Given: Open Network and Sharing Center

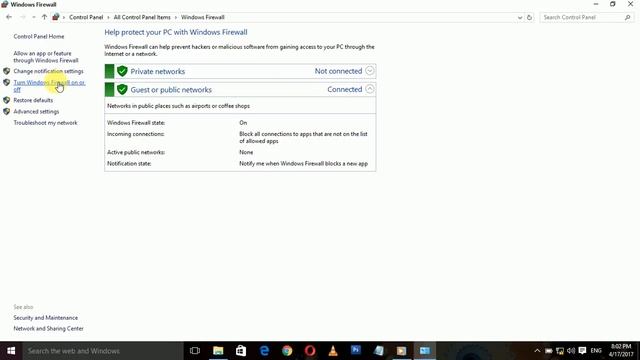Looking at the screenshot, I should coord(49,329).
